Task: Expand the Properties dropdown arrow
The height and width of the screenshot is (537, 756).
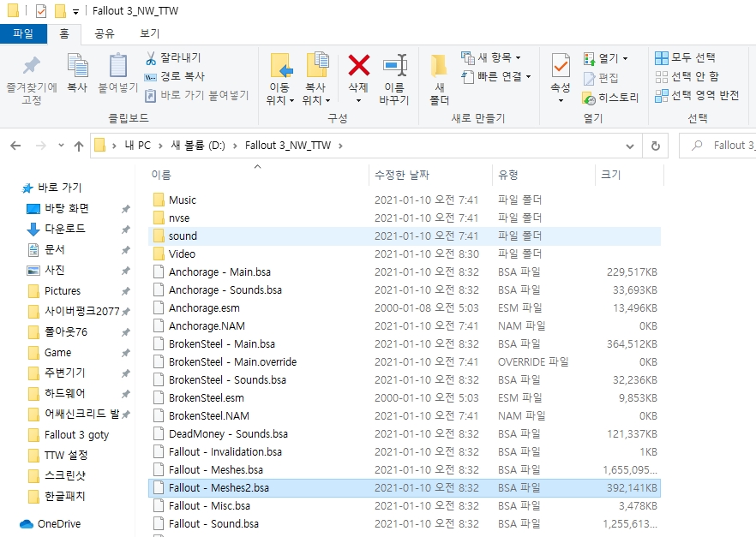Action: point(561,100)
